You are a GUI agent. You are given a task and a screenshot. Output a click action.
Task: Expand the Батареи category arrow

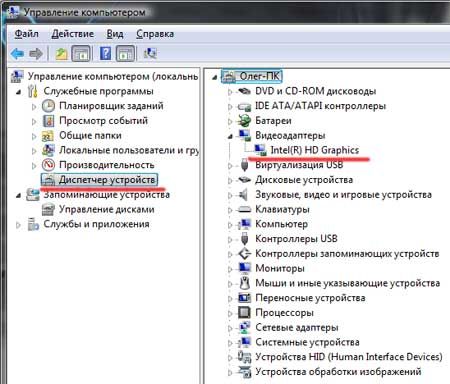click(x=230, y=122)
